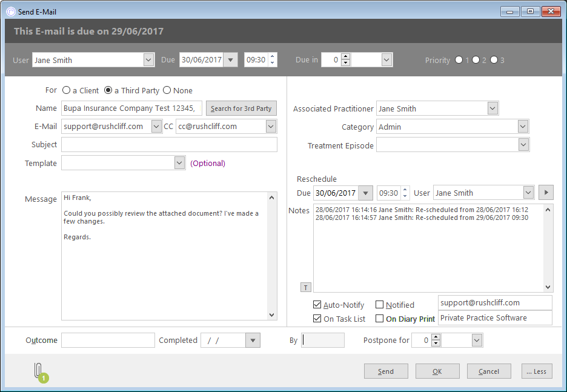Click the OK button
Image resolution: width=567 pixels, height=392 pixels.
click(x=437, y=371)
